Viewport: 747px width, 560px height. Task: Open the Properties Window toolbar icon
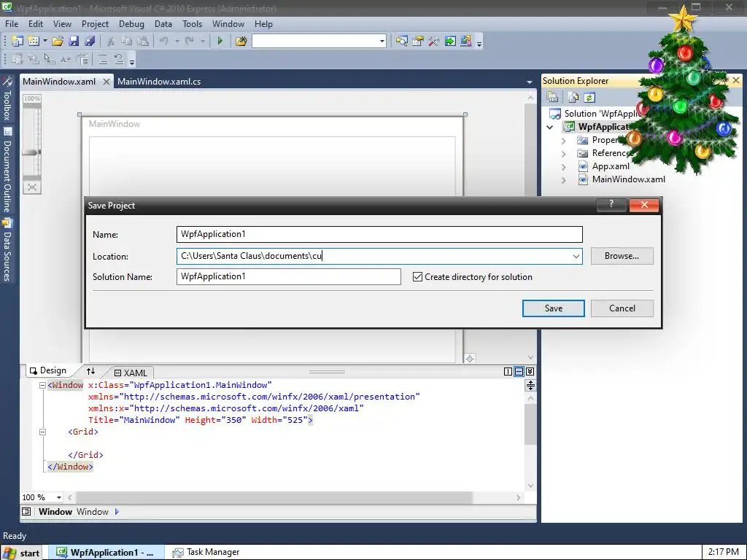[x=418, y=41]
